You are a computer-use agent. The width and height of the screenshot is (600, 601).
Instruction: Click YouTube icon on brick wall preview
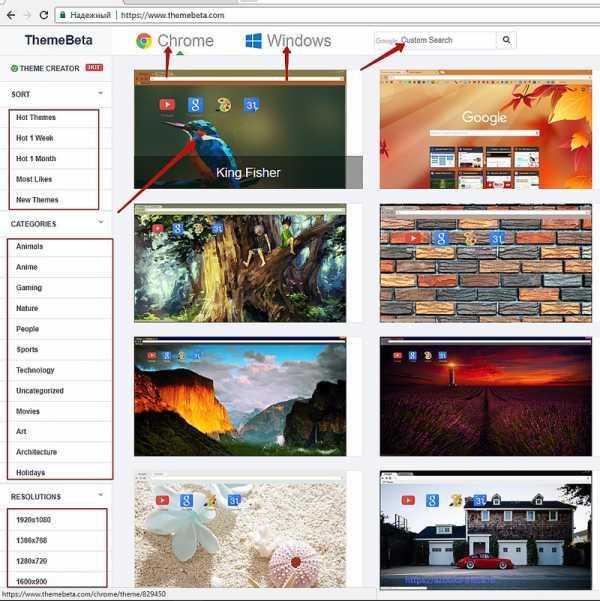pos(413,238)
